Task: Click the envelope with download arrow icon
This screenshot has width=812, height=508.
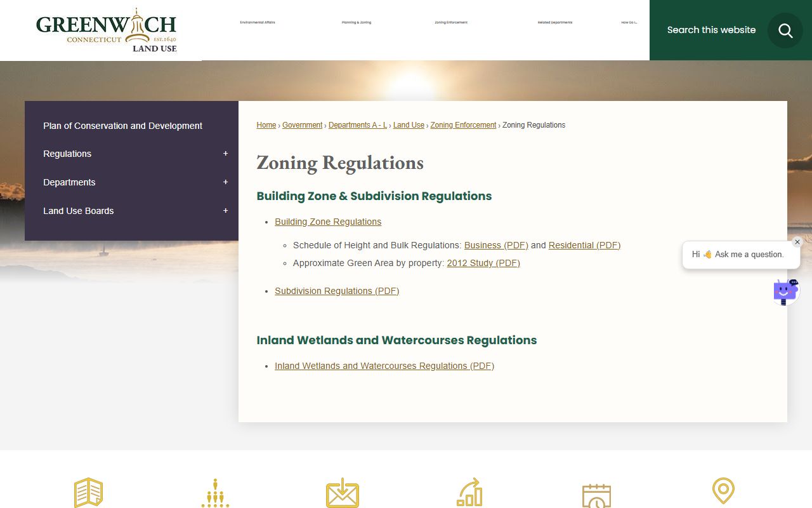Action: [343, 493]
